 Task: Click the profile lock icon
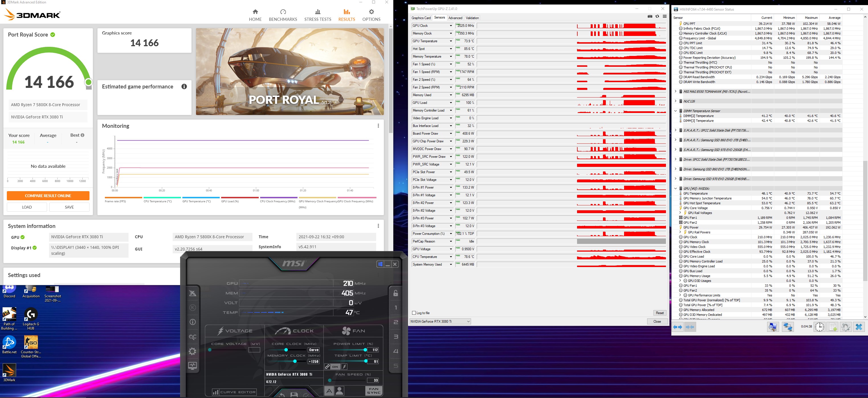click(x=396, y=293)
